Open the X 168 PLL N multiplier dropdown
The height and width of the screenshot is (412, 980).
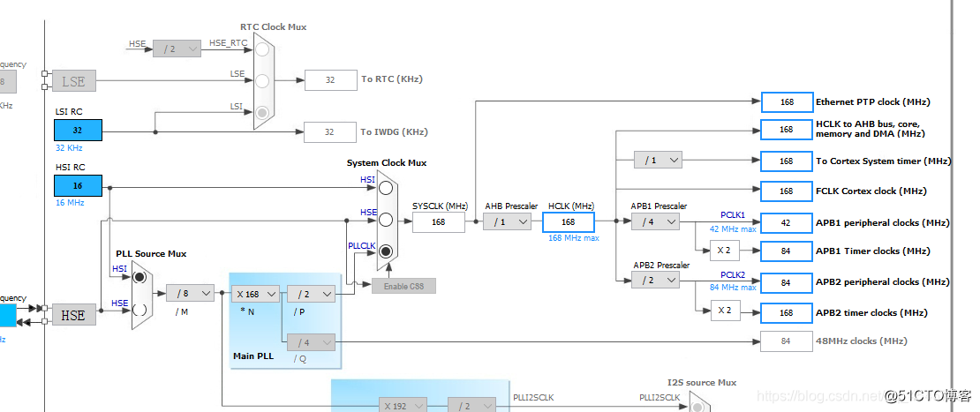[x=255, y=294]
